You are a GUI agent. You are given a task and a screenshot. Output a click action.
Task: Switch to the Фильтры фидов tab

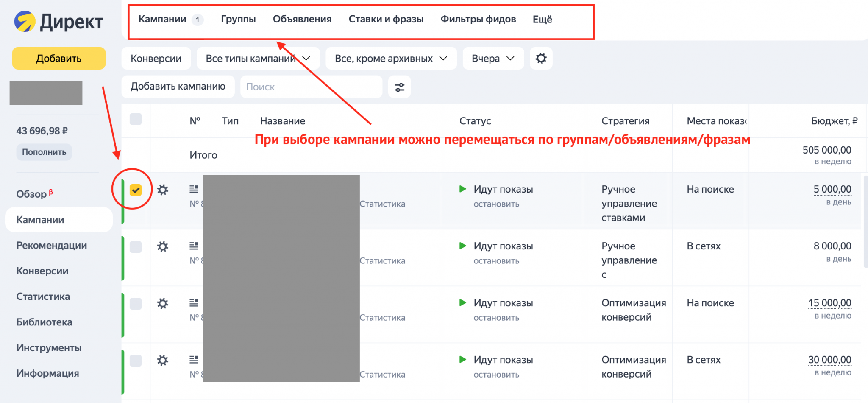coord(478,19)
